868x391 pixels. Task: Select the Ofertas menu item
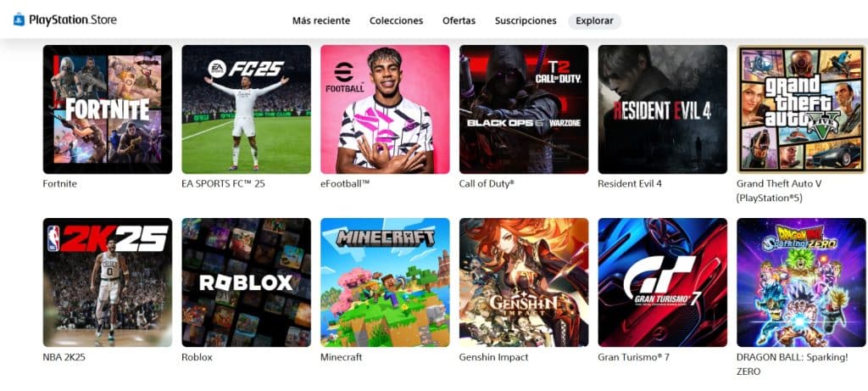point(459,21)
